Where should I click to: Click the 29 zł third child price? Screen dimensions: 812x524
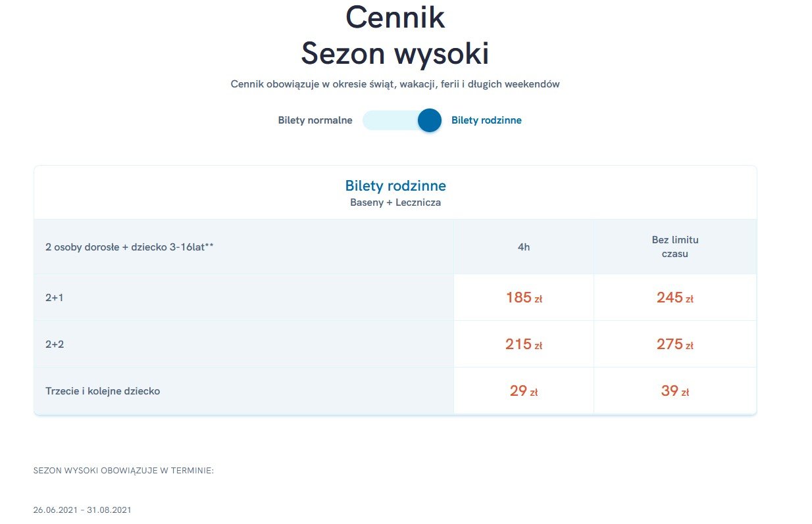(x=524, y=391)
